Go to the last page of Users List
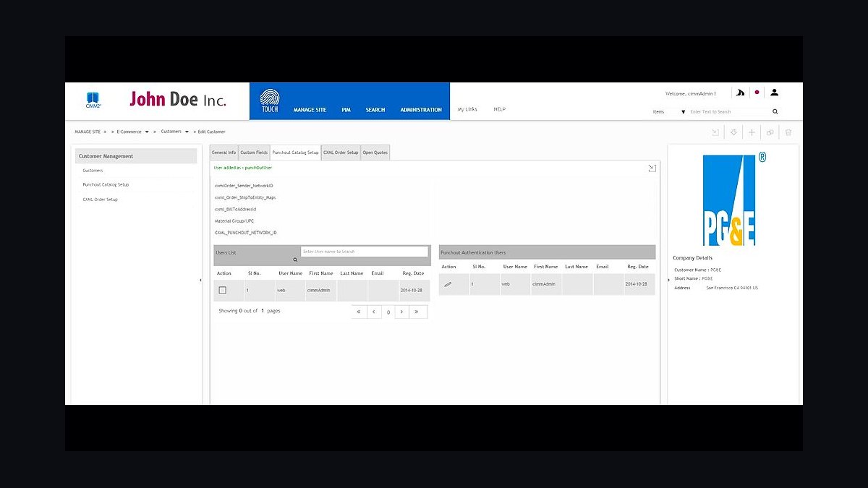Viewport: 868px width, 488px height. coord(417,312)
